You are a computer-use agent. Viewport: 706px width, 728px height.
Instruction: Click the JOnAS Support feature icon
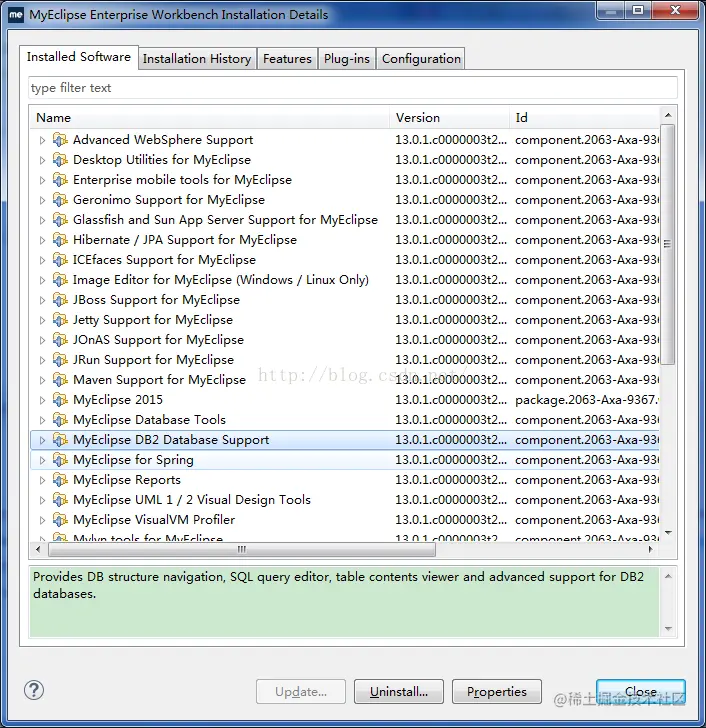click(x=60, y=339)
